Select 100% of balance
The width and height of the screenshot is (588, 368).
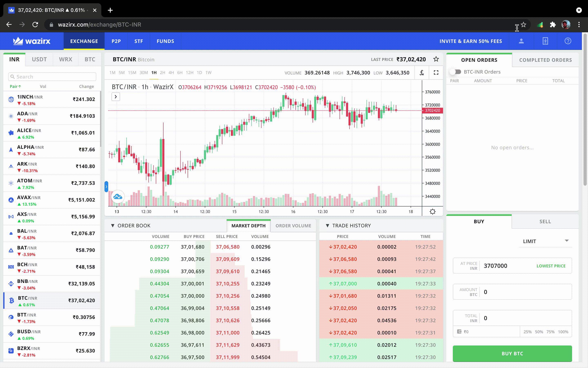pos(563,332)
